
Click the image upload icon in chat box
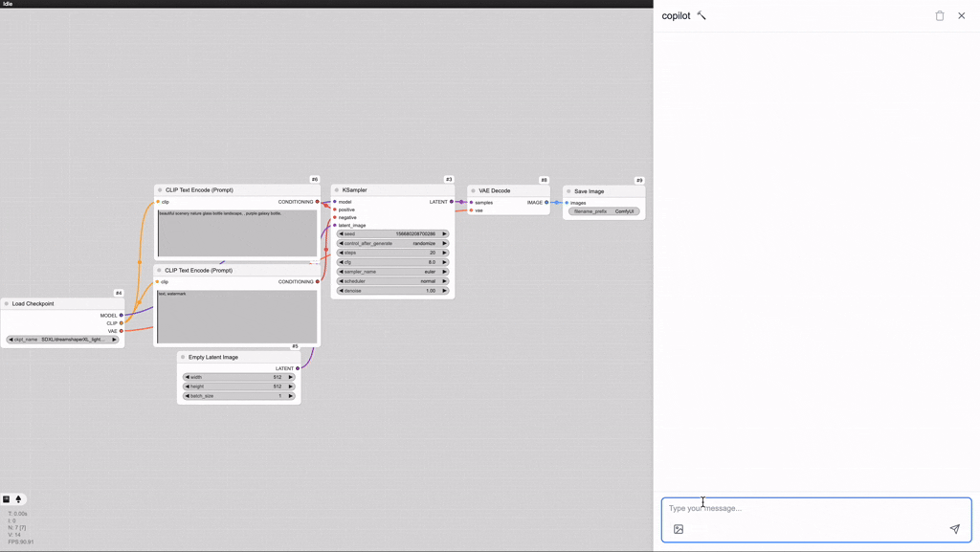tap(679, 529)
